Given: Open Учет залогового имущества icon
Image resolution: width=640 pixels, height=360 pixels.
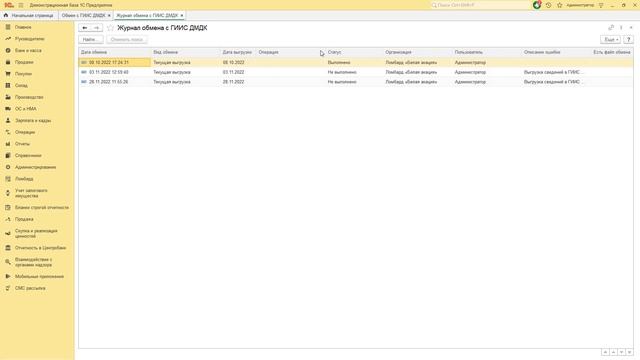Looking at the screenshot, I should (8, 193).
